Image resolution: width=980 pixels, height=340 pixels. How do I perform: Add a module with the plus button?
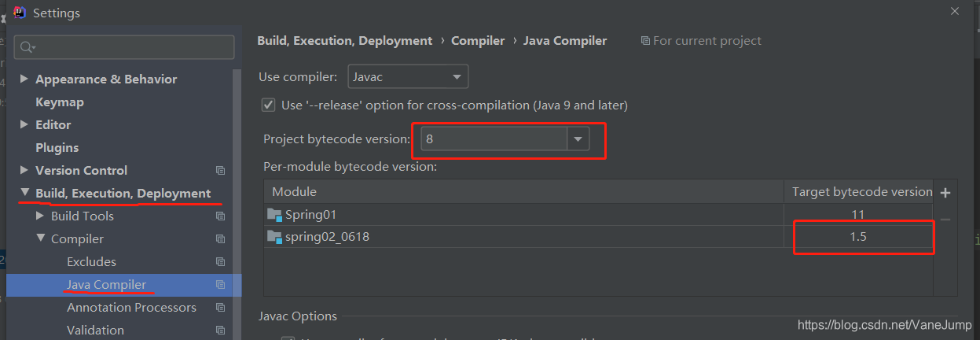click(x=945, y=193)
